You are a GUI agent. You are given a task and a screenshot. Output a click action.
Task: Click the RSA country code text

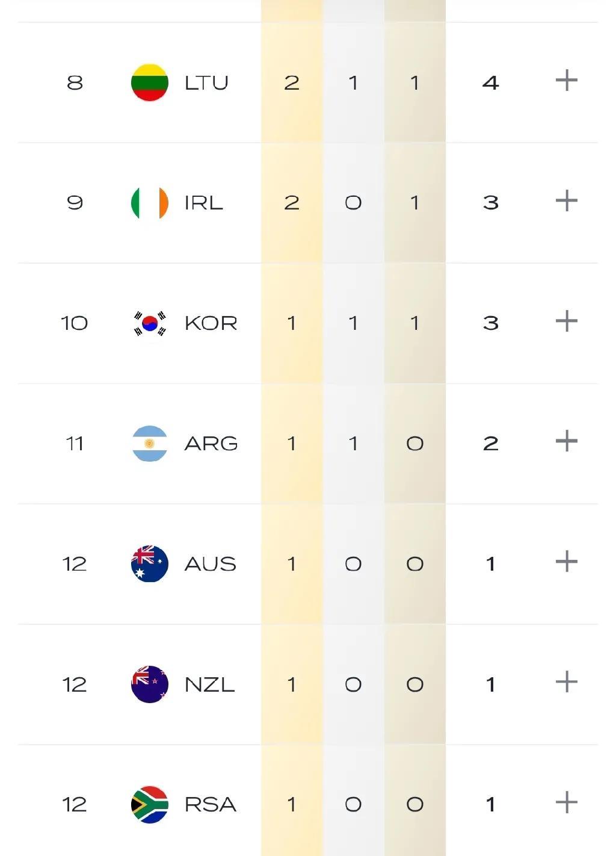click(x=210, y=805)
